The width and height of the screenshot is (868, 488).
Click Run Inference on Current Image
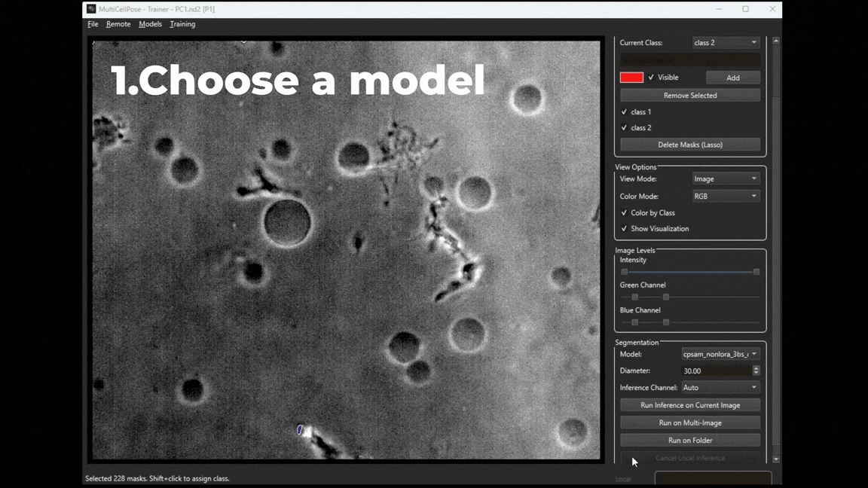coord(690,405)
